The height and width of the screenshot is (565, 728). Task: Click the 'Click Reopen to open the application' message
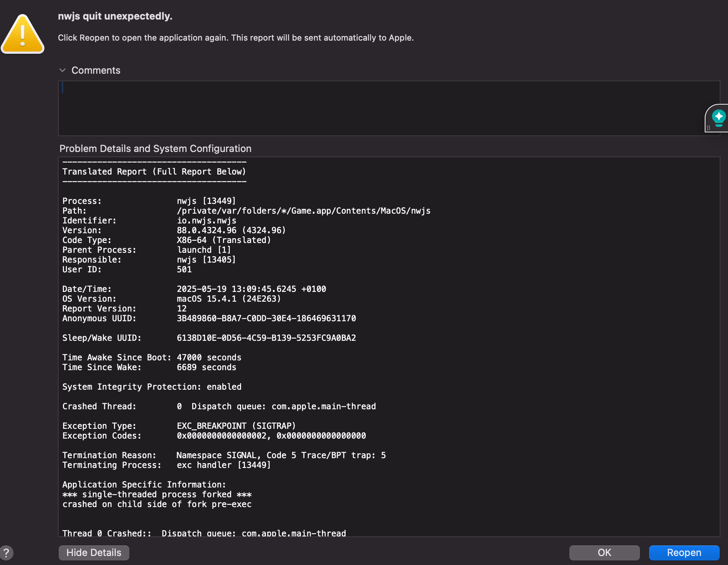pos(236,38)
